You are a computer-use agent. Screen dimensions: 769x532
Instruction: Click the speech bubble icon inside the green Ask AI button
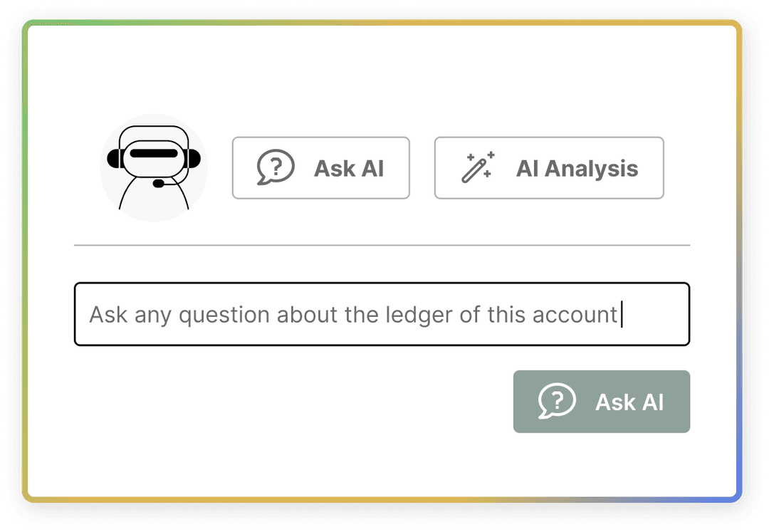pyautogui.click(x=559, y=402)
